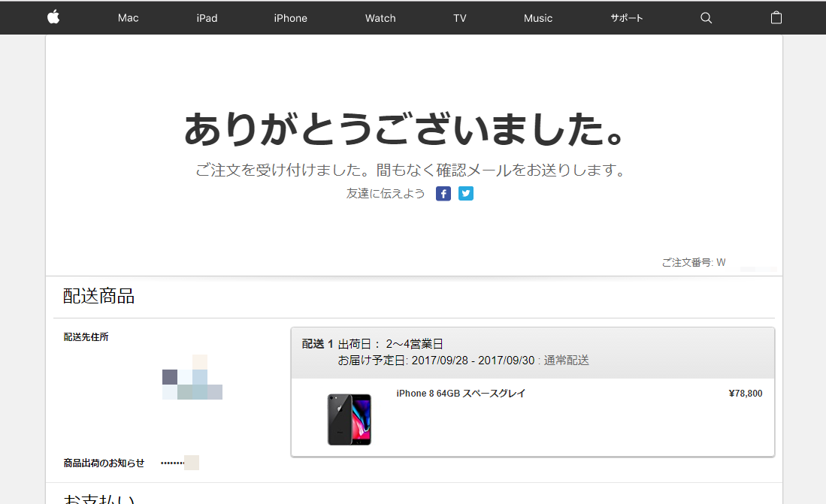Click the 通常配送 shipping method text
The width and height of the screenshot is (826, 504).
(566, 361)
